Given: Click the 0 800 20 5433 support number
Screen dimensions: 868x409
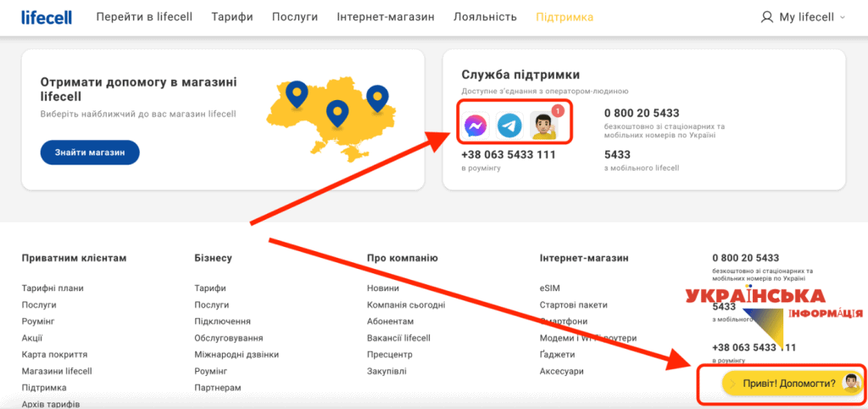Looking at the screenshot, I should pos(642,113).
